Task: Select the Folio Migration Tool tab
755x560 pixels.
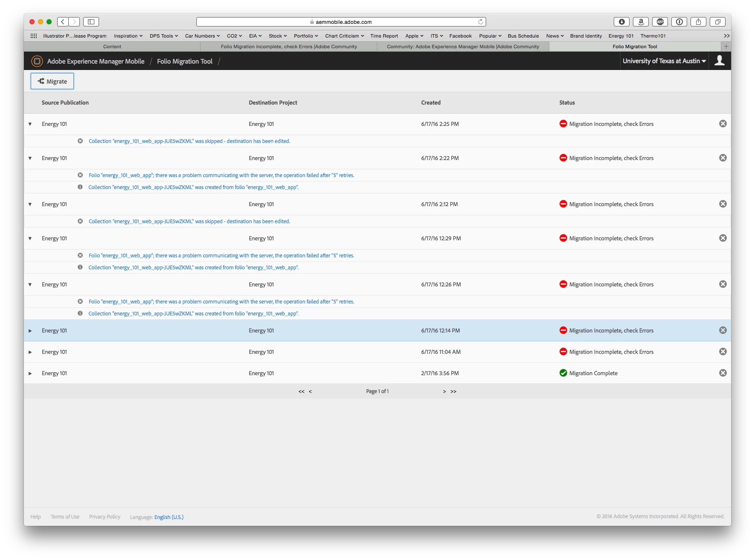Action: pos(635,47)
